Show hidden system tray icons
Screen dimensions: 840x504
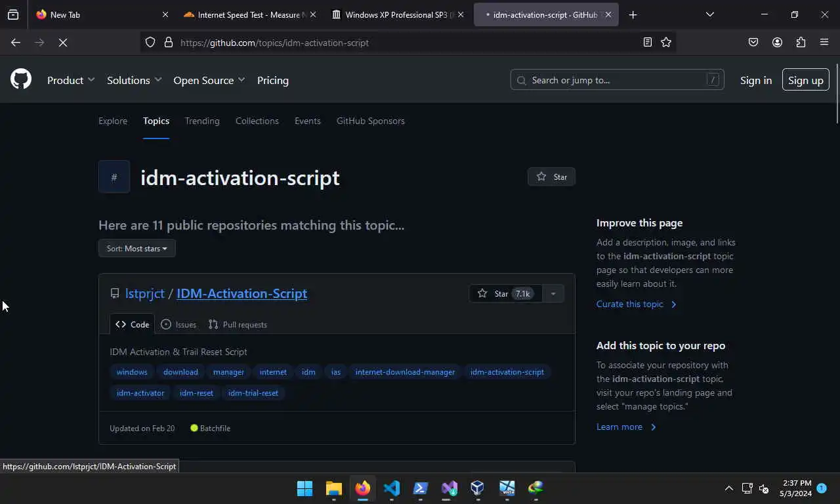[x=728, y=488]
